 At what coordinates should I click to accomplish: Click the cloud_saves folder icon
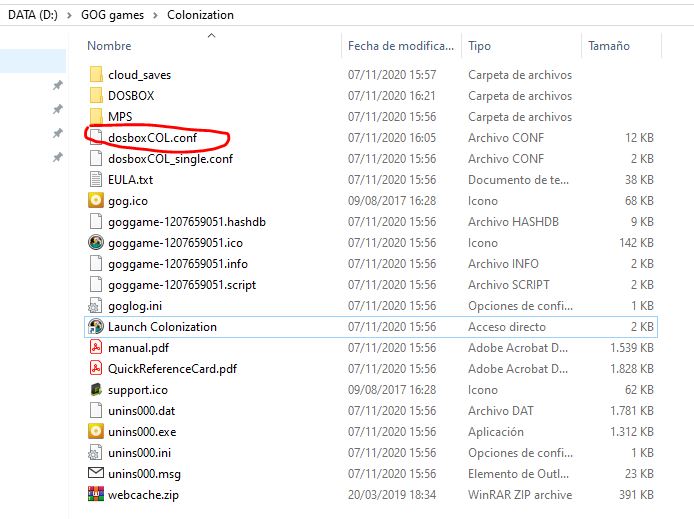(96, 75)
